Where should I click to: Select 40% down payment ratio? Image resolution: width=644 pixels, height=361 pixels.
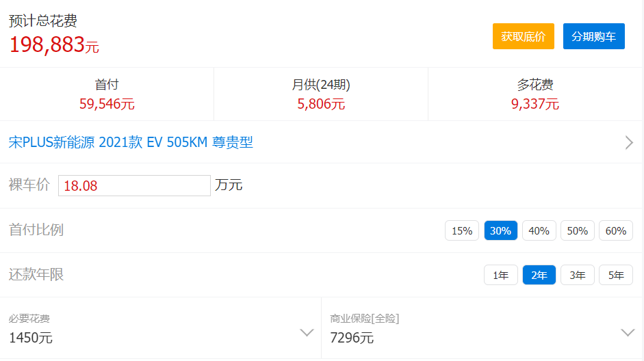tap(539, 230)
